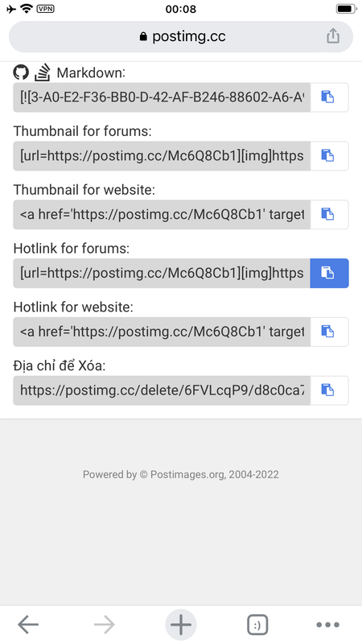Copy the Hotlink for forums code
This screenshot has width=362, height=644.
pos(329,273)
